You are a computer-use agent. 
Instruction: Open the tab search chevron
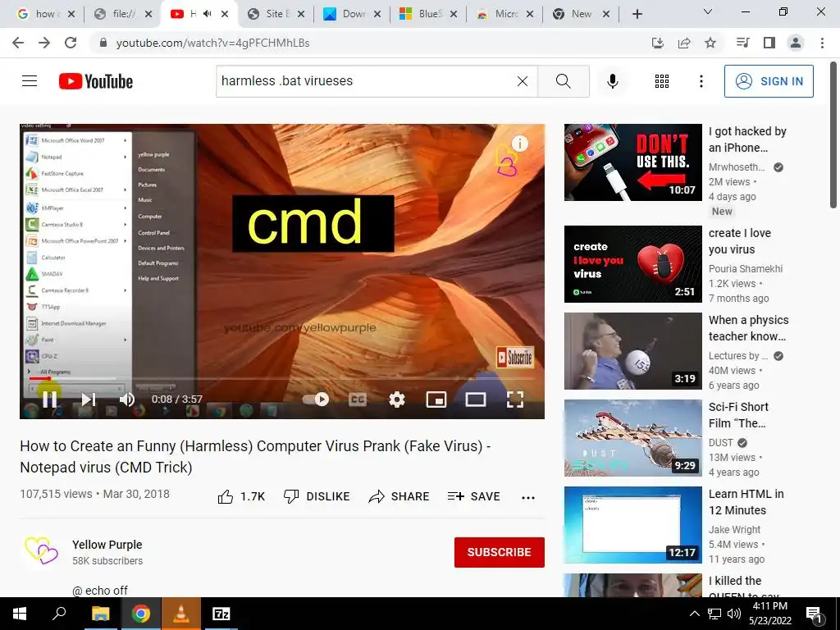[708, 11]
